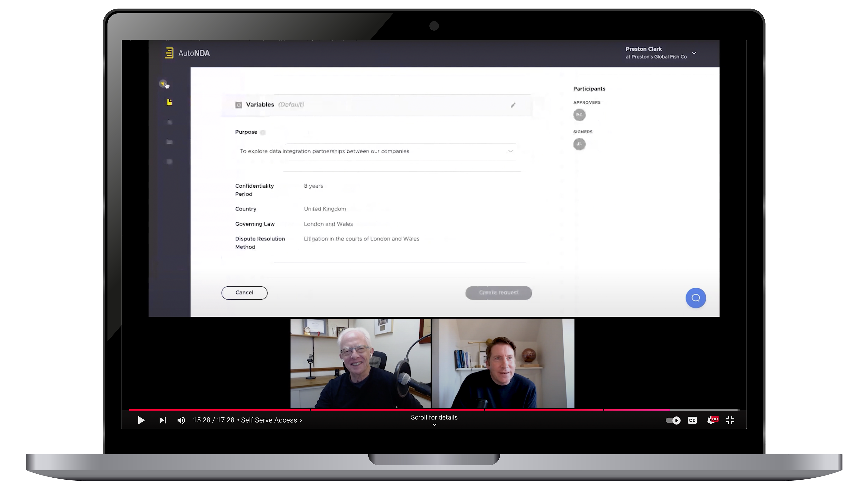Open video settings gear icon
Image resolution: width=868 pixels, height=488 pixels.
click(x=711, y=420)
